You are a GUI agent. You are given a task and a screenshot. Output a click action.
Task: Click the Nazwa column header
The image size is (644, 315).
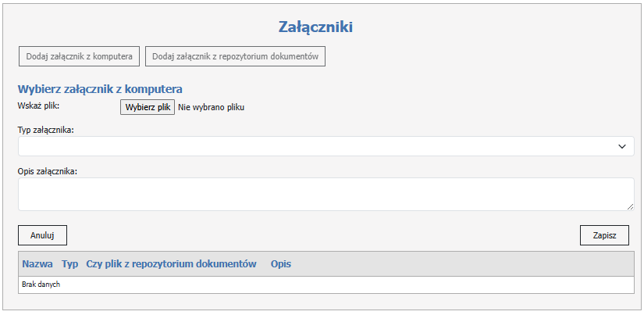click(37, 264)
